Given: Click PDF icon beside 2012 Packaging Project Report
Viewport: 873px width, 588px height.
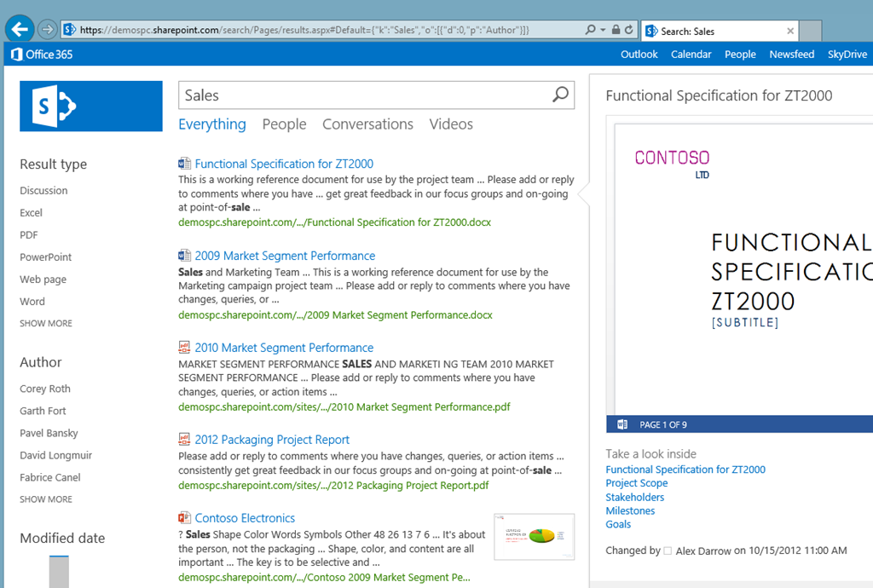Looking at the screenshot, I should 184,439.
